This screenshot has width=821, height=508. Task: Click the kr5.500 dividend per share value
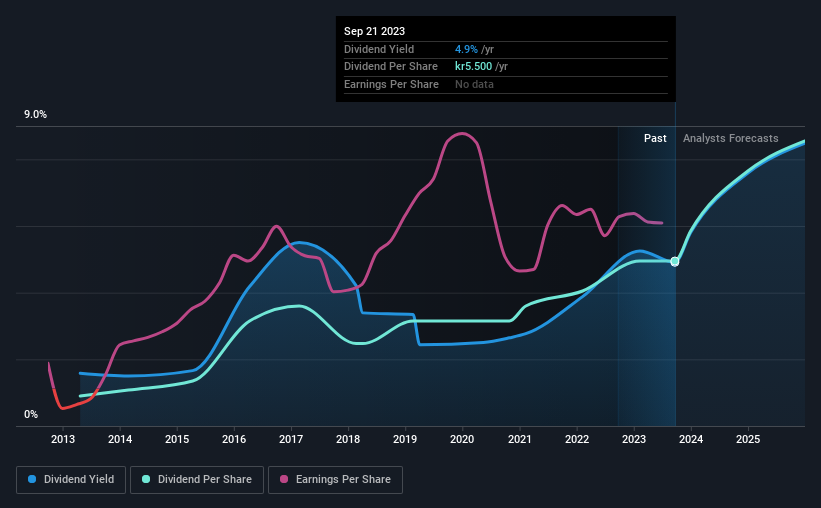[x=473, y=67]
